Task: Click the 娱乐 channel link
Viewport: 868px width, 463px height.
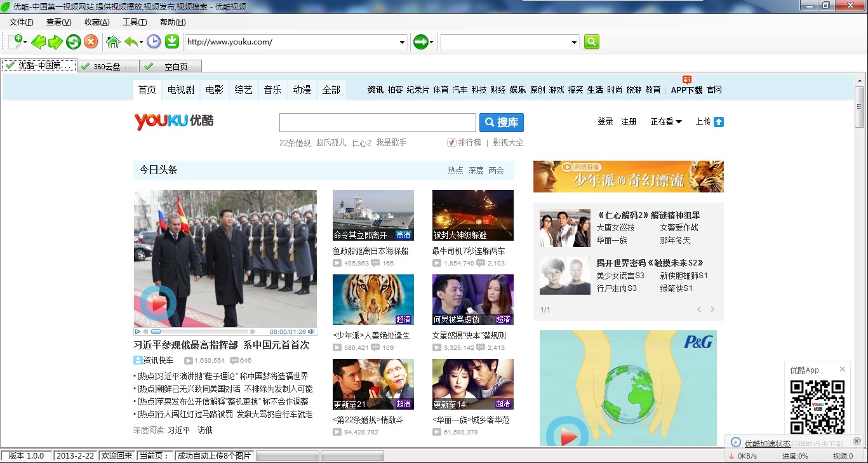Action: click(517, 90)
